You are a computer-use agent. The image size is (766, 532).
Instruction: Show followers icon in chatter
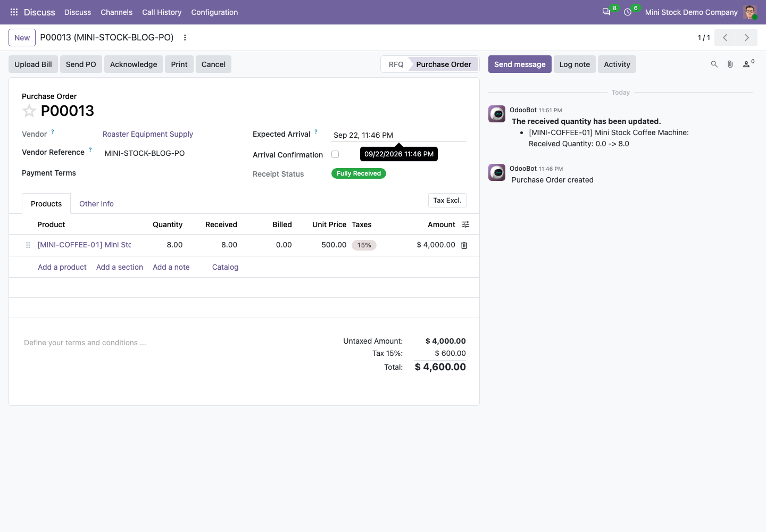748,64
